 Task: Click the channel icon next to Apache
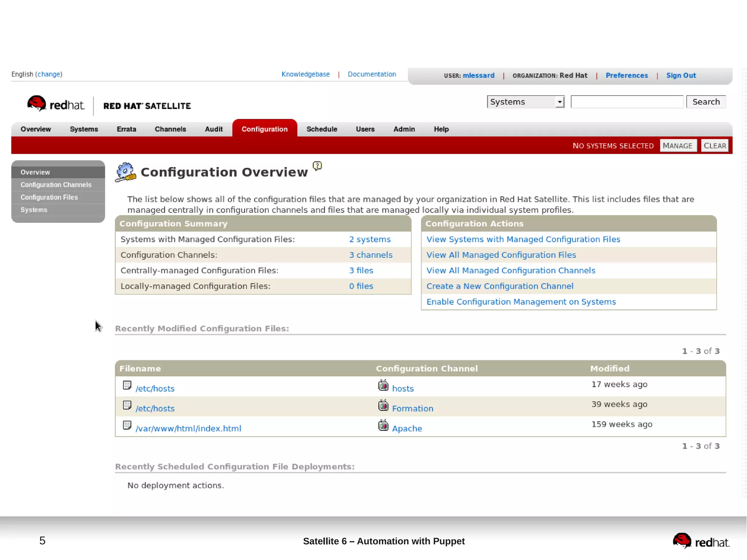pos(383,425)
